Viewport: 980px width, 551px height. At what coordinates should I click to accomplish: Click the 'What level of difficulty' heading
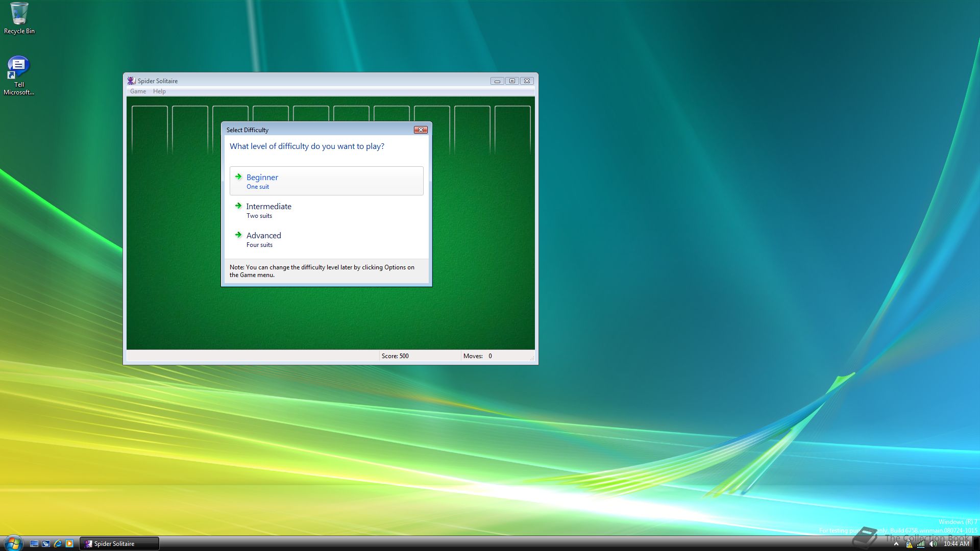click(x=307, y=146)
